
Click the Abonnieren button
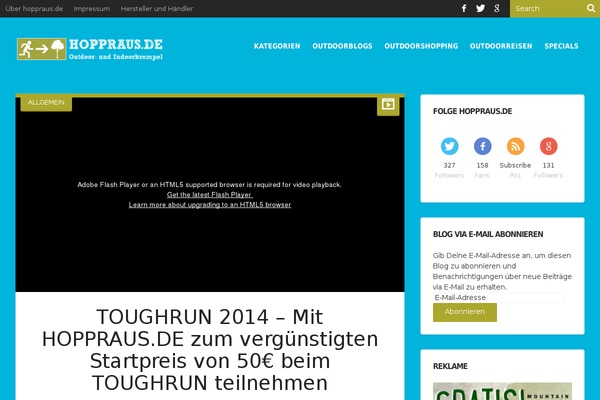point(465,312)
